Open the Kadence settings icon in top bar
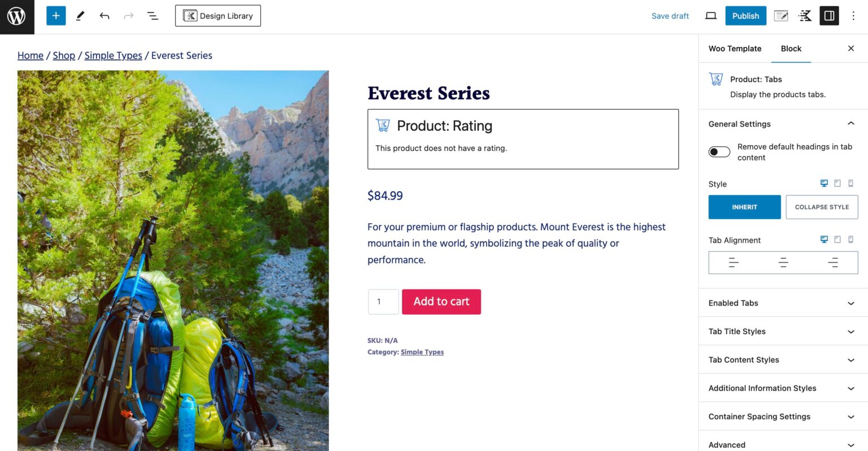Viewport: 868px width, 451px height. coord(805,16)
